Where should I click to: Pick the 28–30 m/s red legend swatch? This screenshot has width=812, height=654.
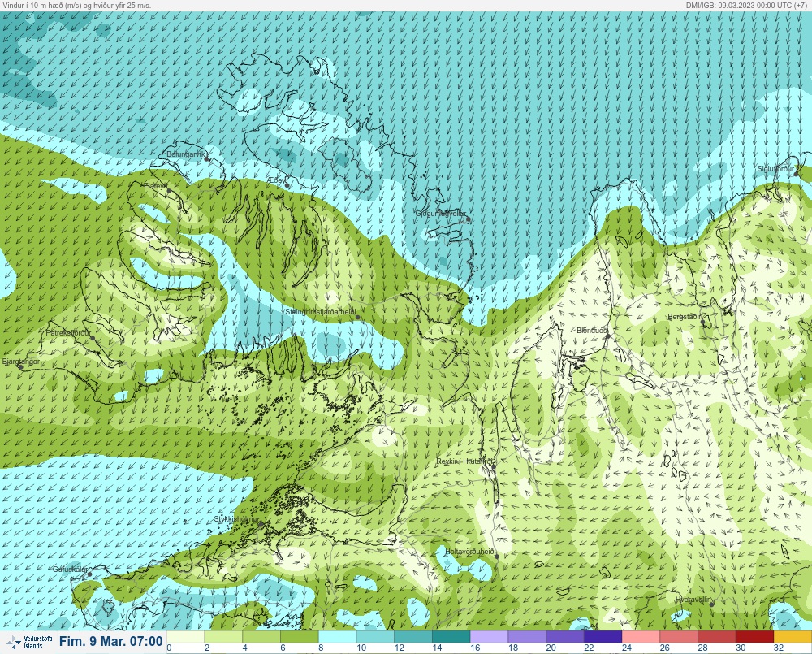(717, 636)
